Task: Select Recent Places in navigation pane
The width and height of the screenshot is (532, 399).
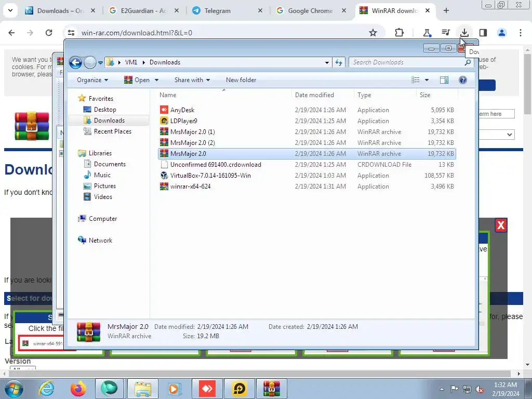Action: (x=107, y=131)
